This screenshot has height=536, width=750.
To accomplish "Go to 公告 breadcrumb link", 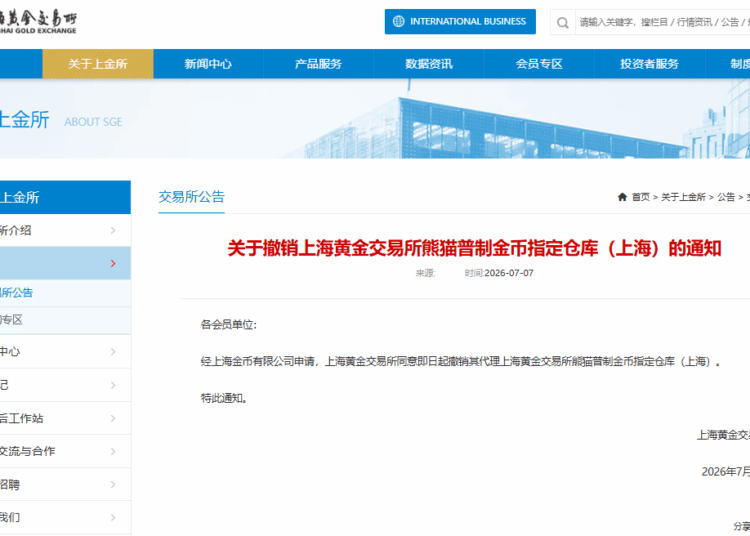I will 726,197.
